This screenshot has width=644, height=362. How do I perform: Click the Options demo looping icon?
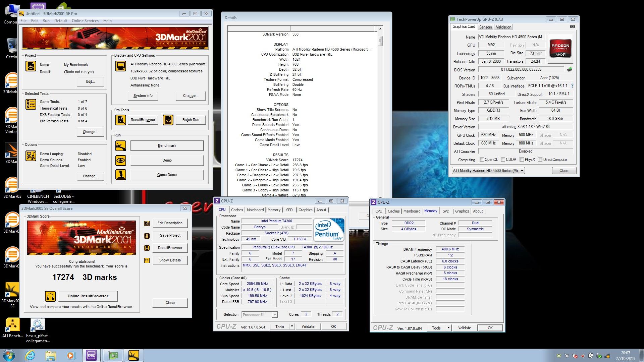pos(31,156)
